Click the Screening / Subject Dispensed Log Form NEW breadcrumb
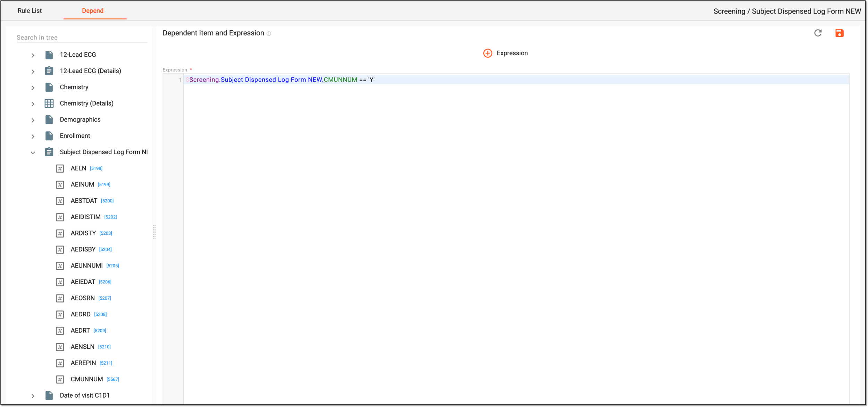Image resolution: width=868 pixels, height=407 pixels. (x=787, y=11)
